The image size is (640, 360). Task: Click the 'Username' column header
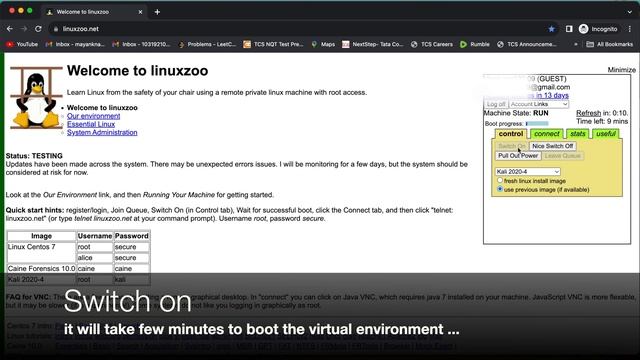coord(95,236)
